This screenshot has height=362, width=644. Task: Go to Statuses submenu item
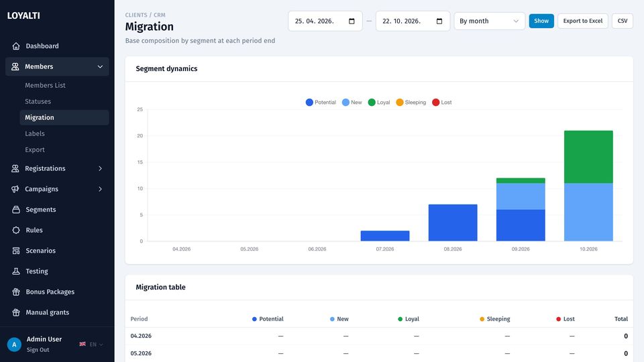(38, 101)
